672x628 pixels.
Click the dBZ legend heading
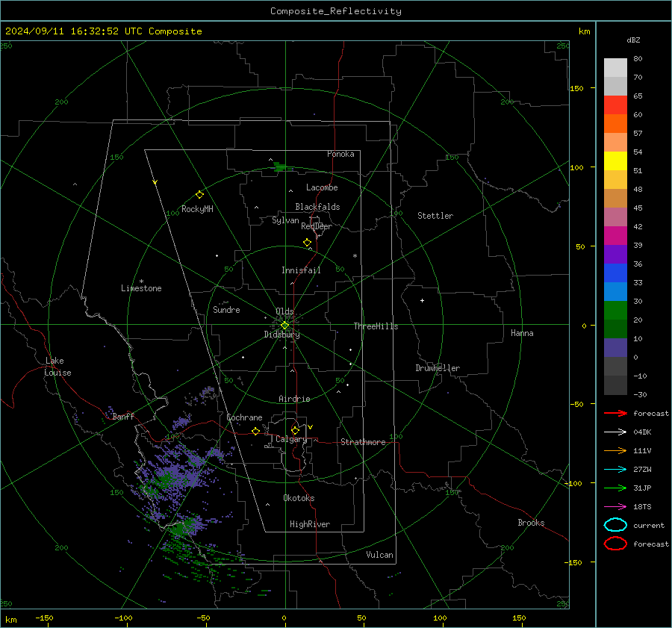pyautogui.click(x=633, y=40)
